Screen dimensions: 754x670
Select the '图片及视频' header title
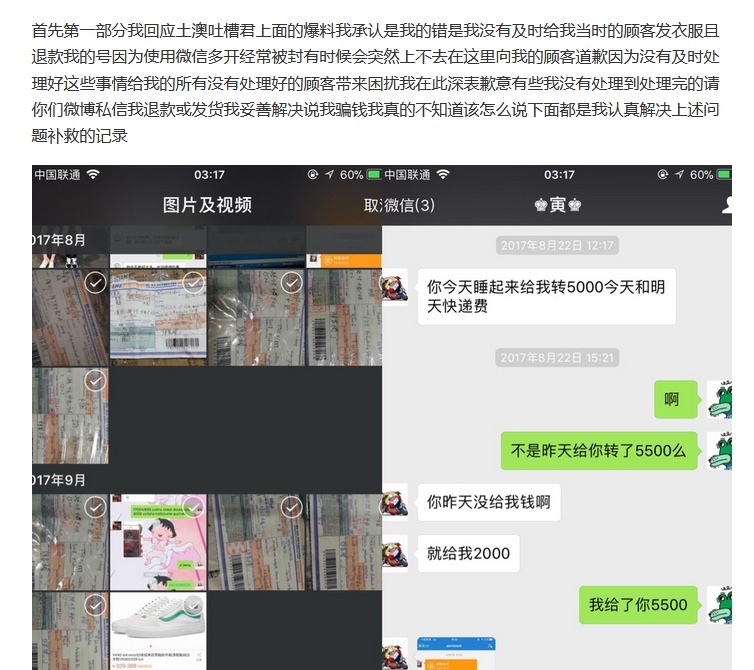pyautogui.click(x=207, y=205)
